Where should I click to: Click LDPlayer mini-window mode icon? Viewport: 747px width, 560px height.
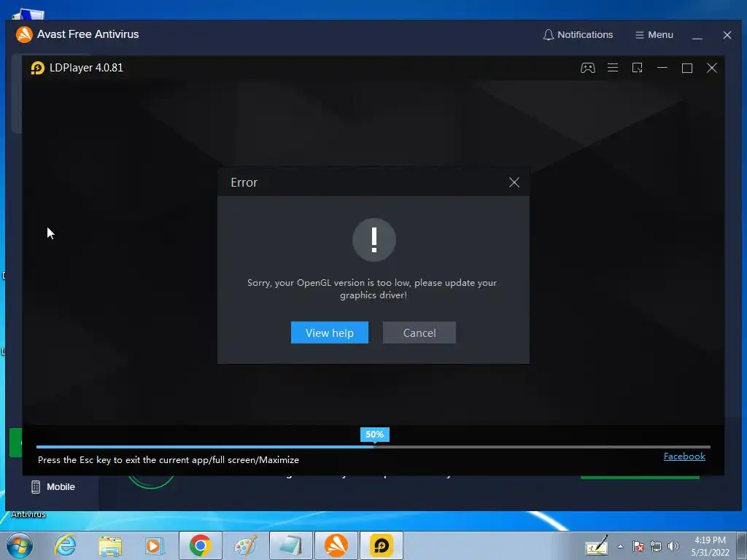638,68
